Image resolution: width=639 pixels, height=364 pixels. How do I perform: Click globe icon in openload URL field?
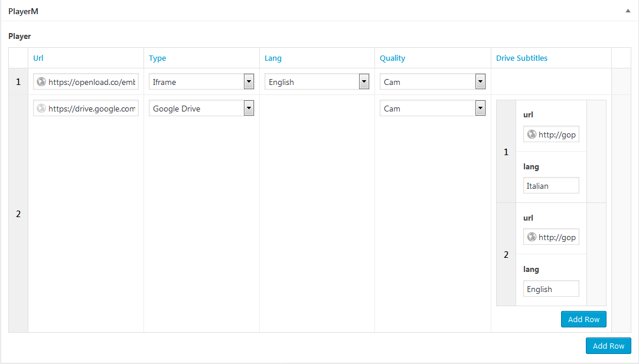pos(41,82)
